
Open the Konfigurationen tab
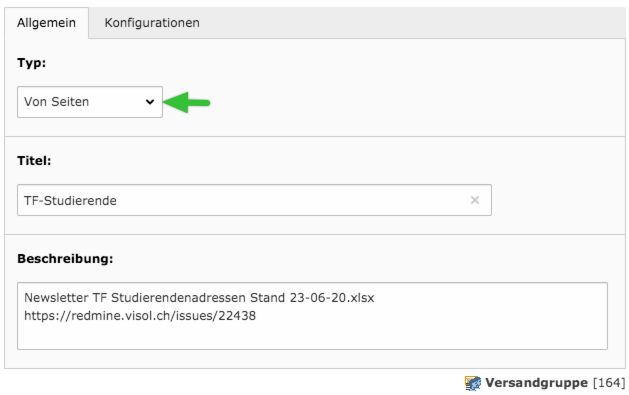(152, 23)
